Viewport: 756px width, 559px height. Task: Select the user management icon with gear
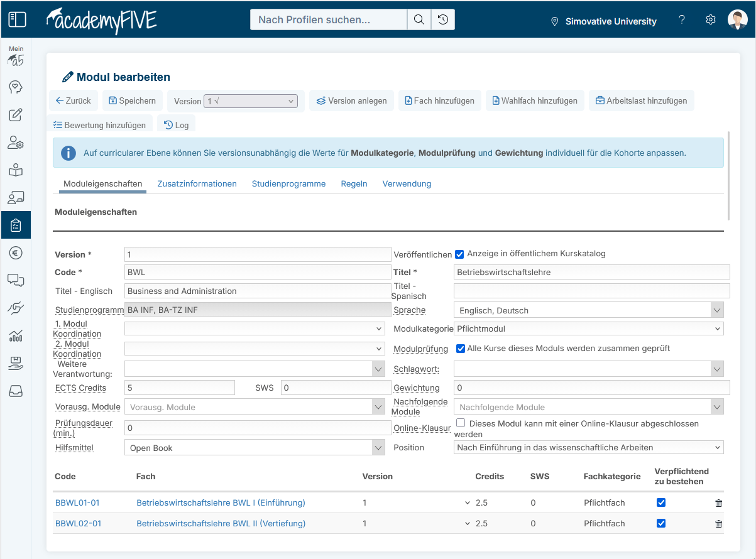point(16,143)
